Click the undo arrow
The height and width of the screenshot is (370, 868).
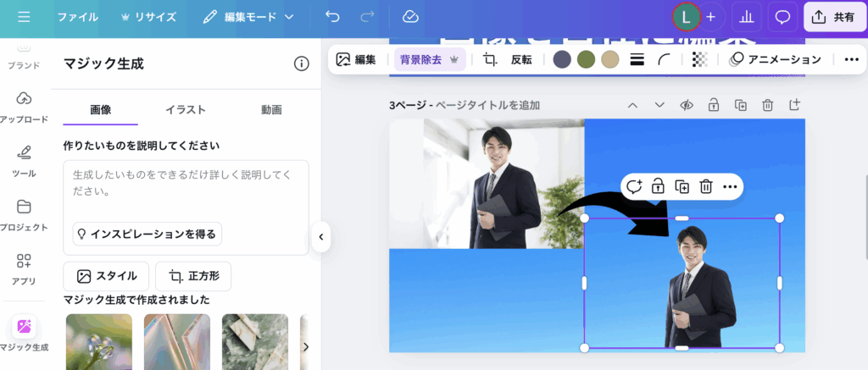coord(332,17)
